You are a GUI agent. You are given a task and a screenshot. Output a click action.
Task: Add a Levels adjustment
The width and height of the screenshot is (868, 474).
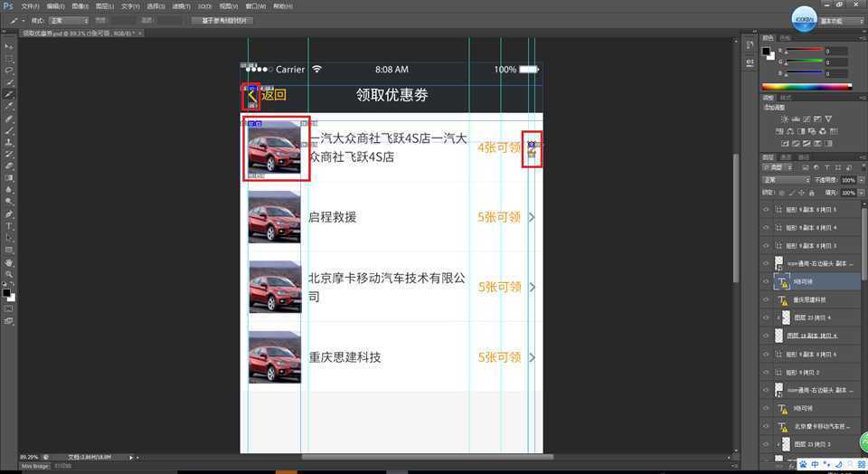point(796,119)
